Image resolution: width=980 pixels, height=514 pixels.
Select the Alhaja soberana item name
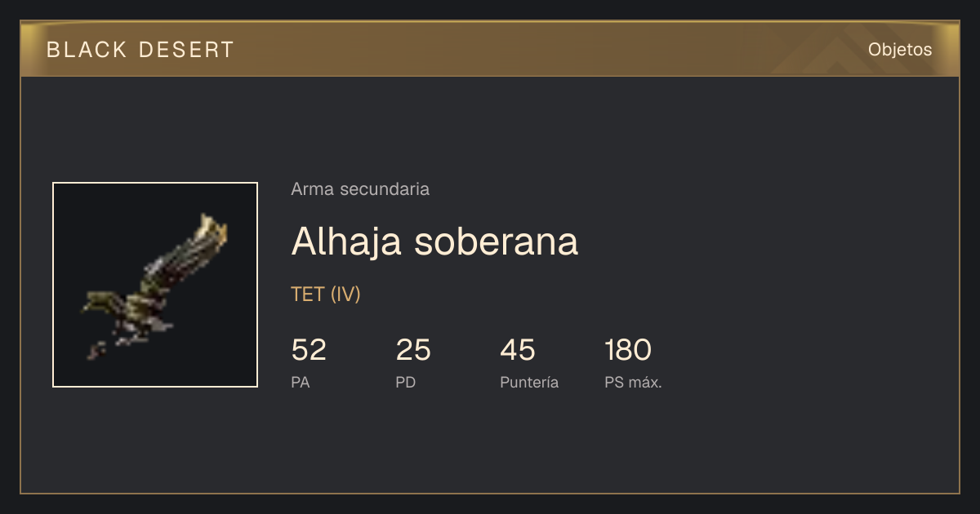[434, 241]
